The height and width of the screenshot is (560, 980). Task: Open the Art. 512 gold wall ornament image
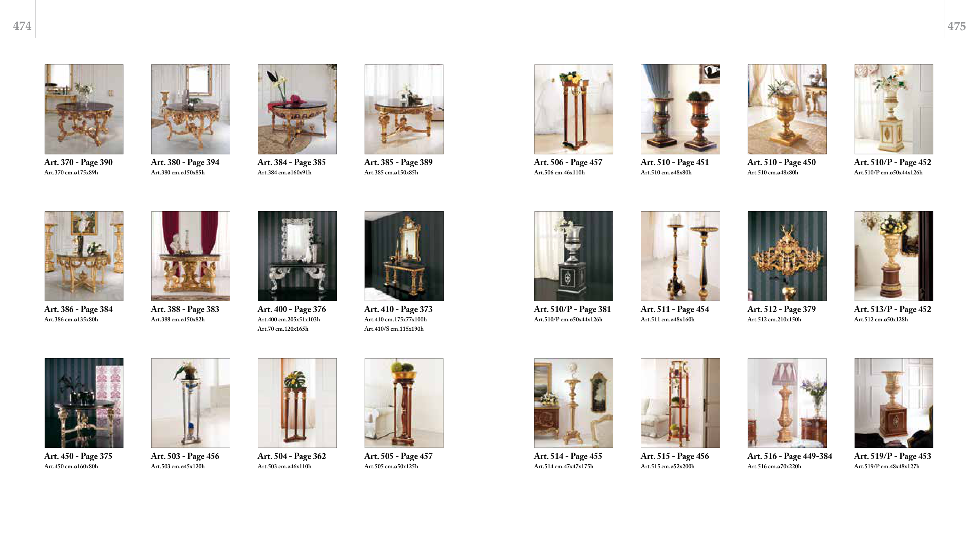click(787, 256)
